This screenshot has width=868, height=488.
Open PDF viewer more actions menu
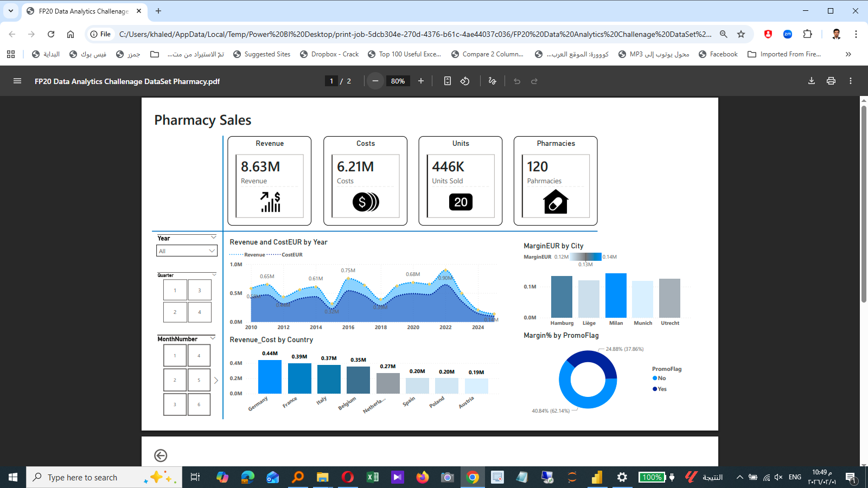coord(850,81)
